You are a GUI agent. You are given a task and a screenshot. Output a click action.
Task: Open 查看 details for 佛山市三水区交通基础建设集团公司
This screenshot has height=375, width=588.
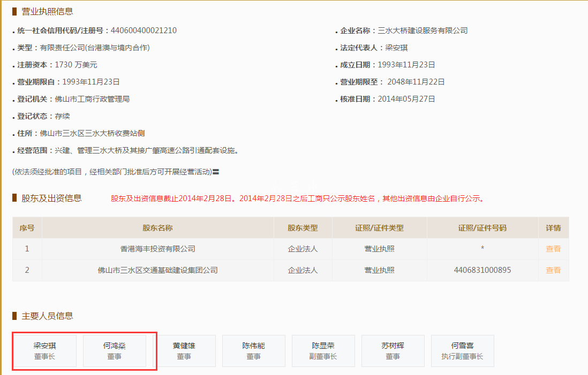[x=553, y=270]
